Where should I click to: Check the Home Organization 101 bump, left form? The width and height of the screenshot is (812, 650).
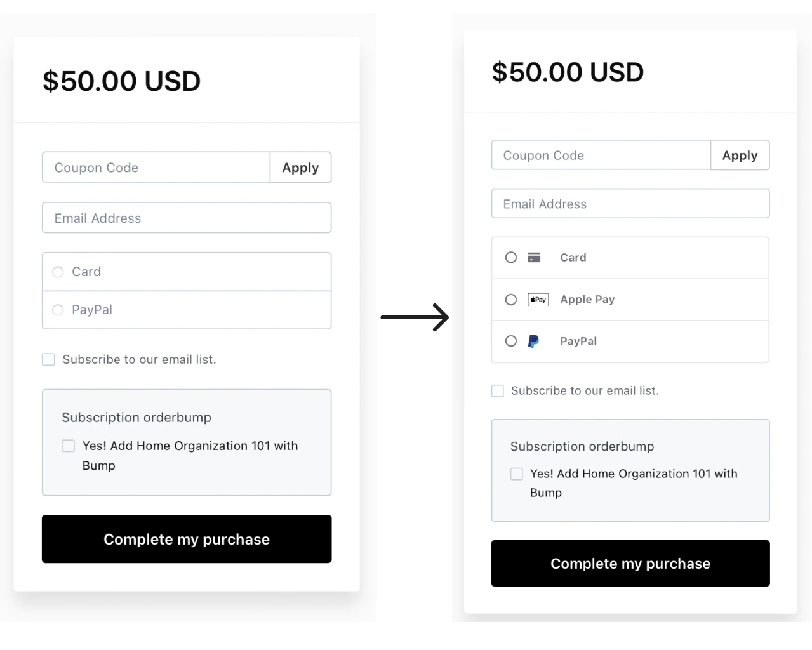click(68, 446)
